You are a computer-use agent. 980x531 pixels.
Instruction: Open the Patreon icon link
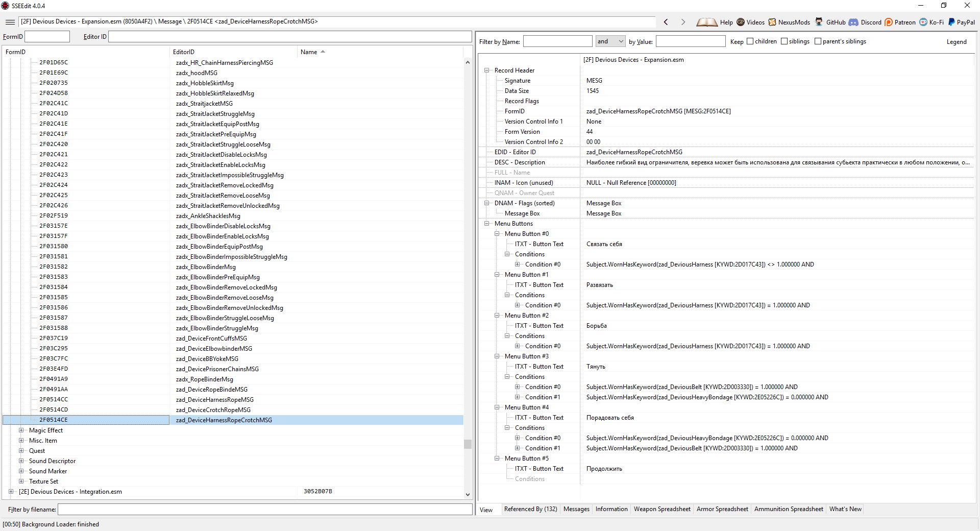click(x=889, y=22)
